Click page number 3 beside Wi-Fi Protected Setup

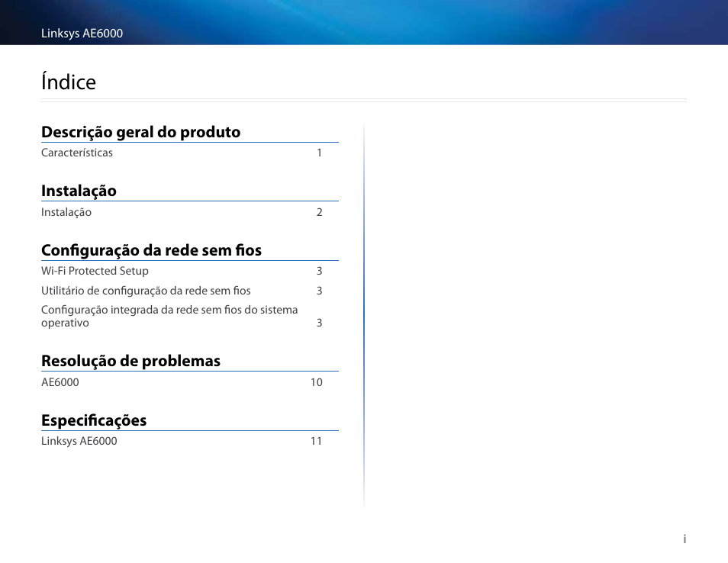320,271
